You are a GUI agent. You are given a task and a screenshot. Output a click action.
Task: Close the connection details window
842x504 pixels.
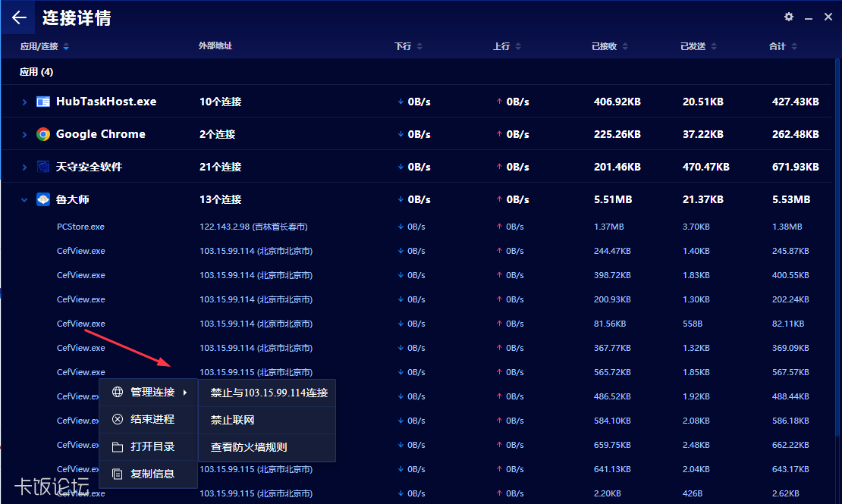[x=828, y=17]
